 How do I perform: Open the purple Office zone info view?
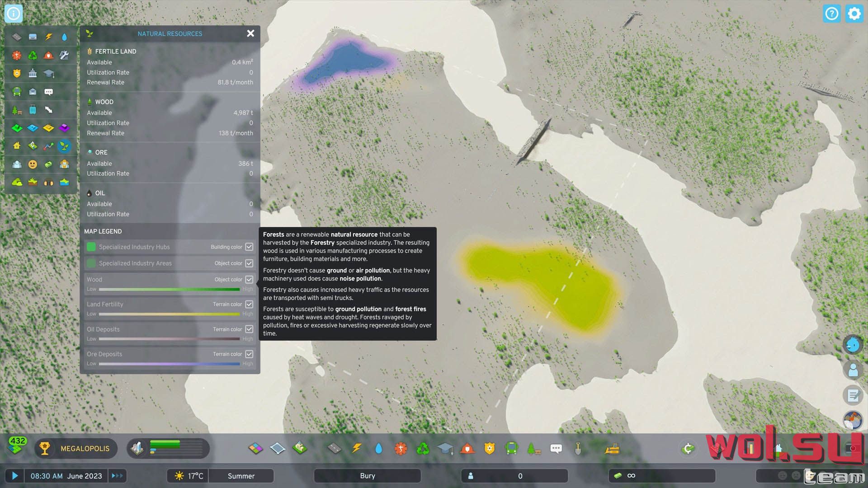click(64, 128)
